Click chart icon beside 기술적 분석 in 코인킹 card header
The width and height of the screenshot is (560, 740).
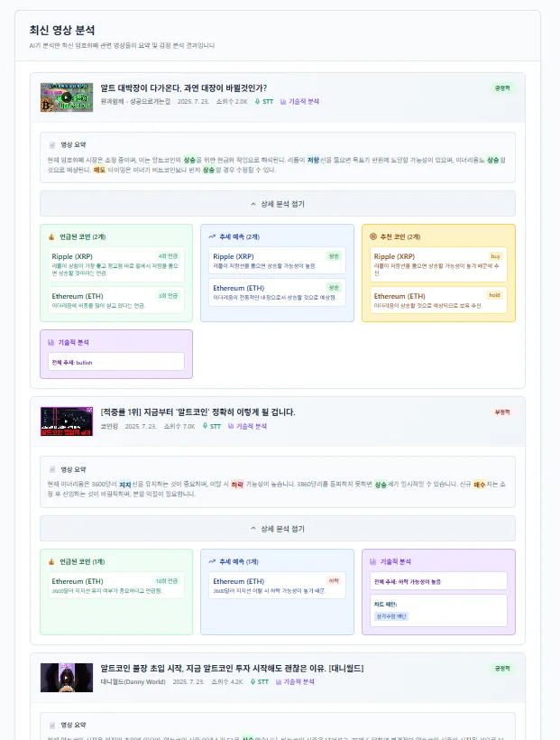point(231,426)
